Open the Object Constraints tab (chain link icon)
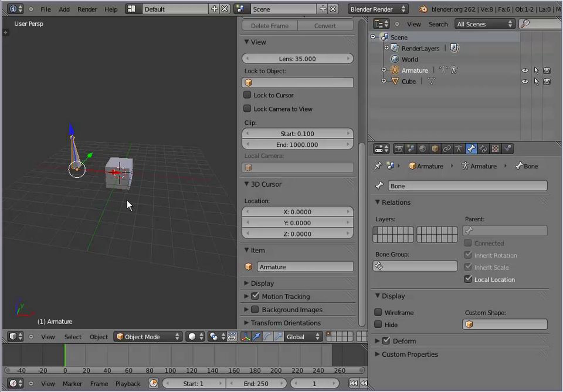 446,149
